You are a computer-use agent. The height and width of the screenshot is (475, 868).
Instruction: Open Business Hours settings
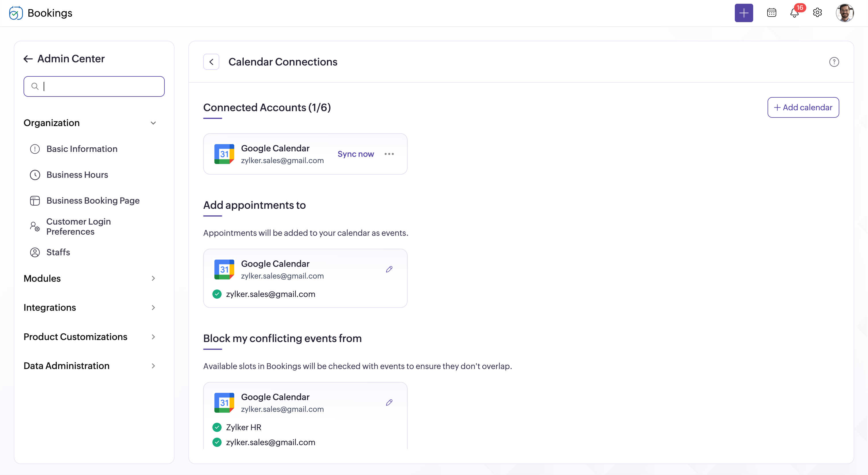coord(77,175)
